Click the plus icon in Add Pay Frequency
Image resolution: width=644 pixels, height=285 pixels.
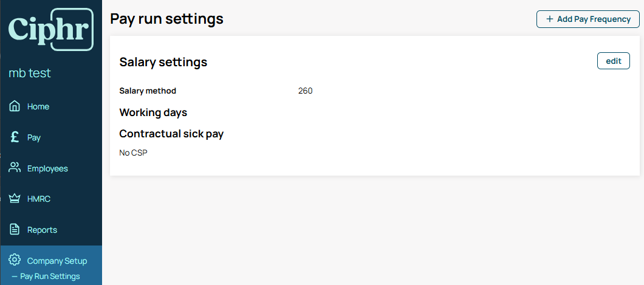coord(550,19)
